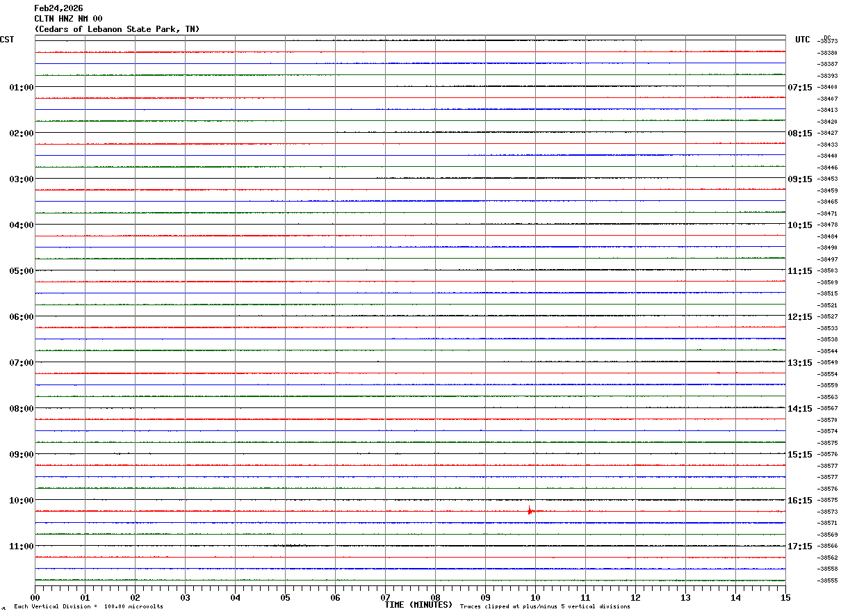841x616 pixels.
Task: Click the 09:15 UTC time label
Action: pos(800,179)
